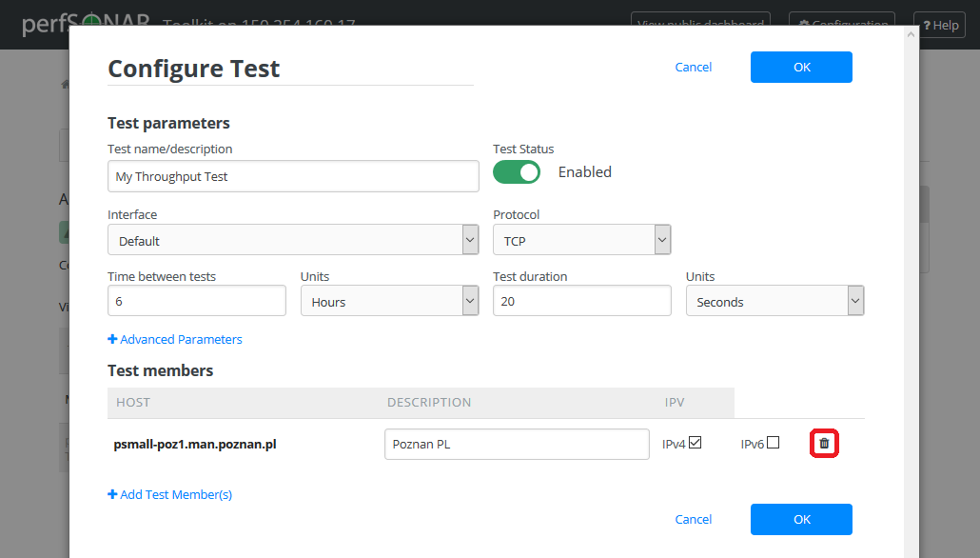Toggle the Test Status Enabled switch
The height and width of the screenshot is (558, 980).
[x=517, y=172]
